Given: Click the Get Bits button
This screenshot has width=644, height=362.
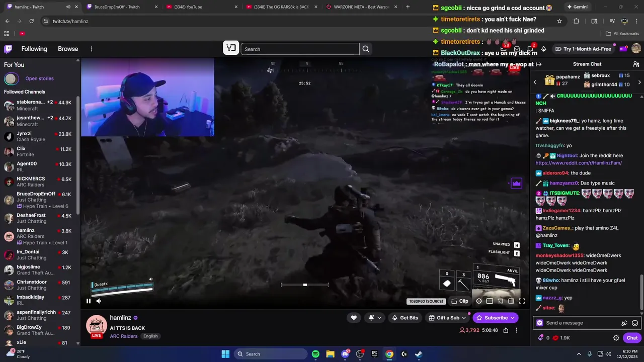Looking at the screenshot, I should pyautogui.click(x=405, y=318).
